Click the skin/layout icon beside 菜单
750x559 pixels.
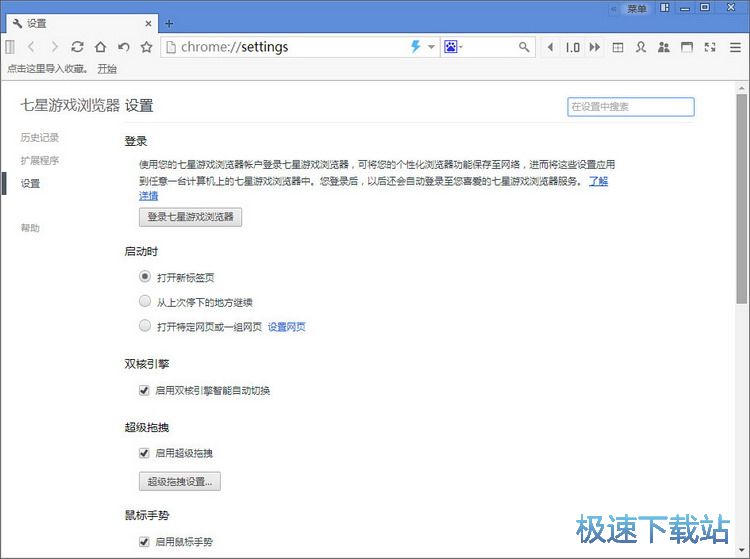click(x=664, y=8)
